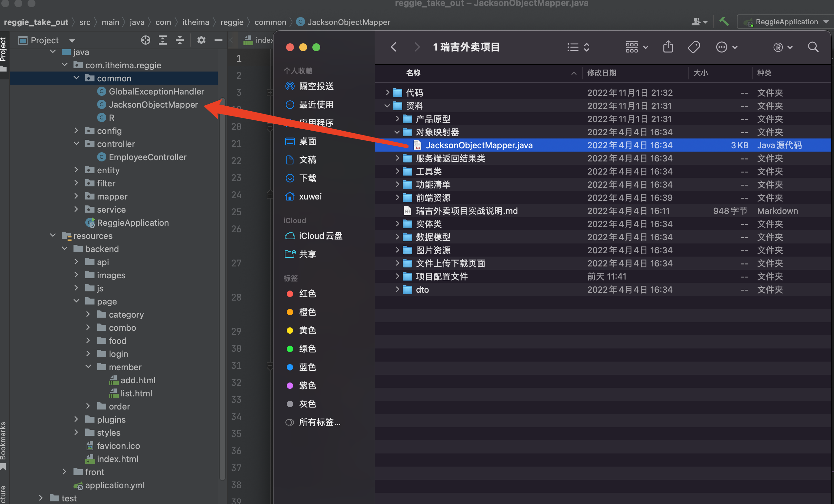Open Project view type dropdown
Image resolution: width=834 pixels, height=504 pixels.
point(72,41)
